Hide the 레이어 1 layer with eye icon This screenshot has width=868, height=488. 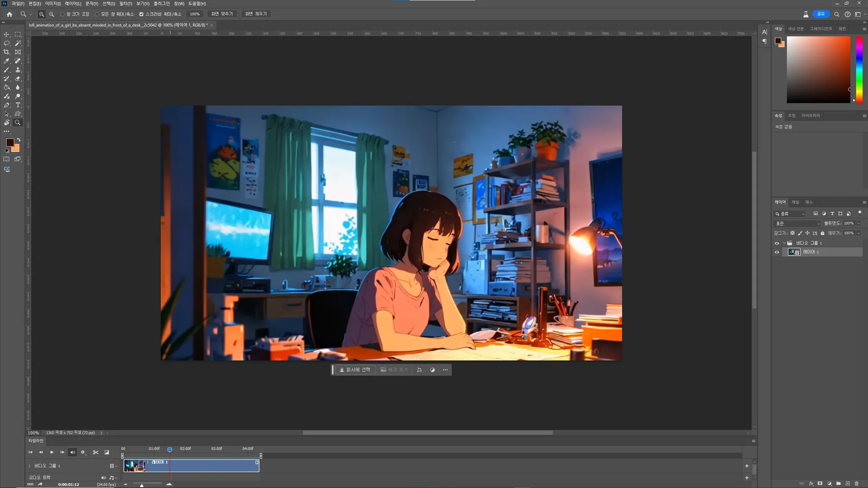point(777,252)
